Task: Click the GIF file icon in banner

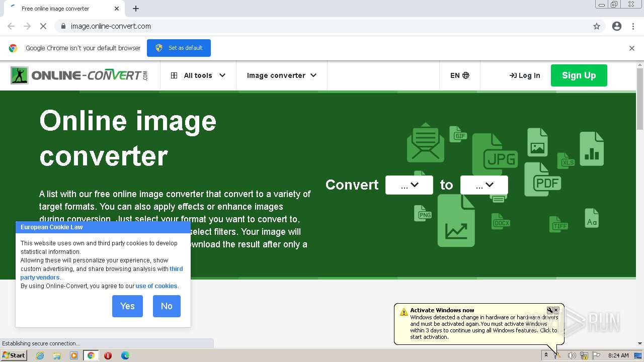Action: coord(458,134)
